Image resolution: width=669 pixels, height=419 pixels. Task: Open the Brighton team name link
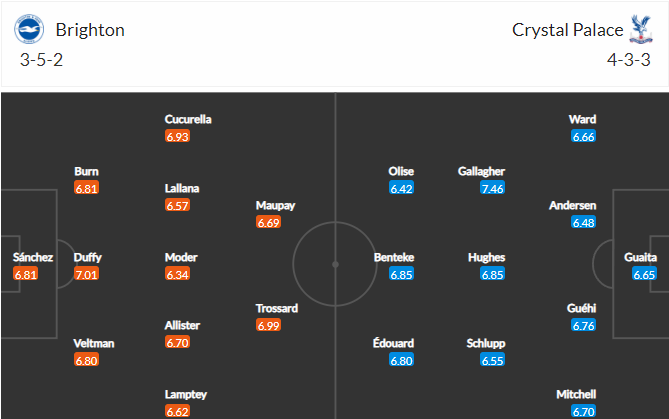pos(90,30)
